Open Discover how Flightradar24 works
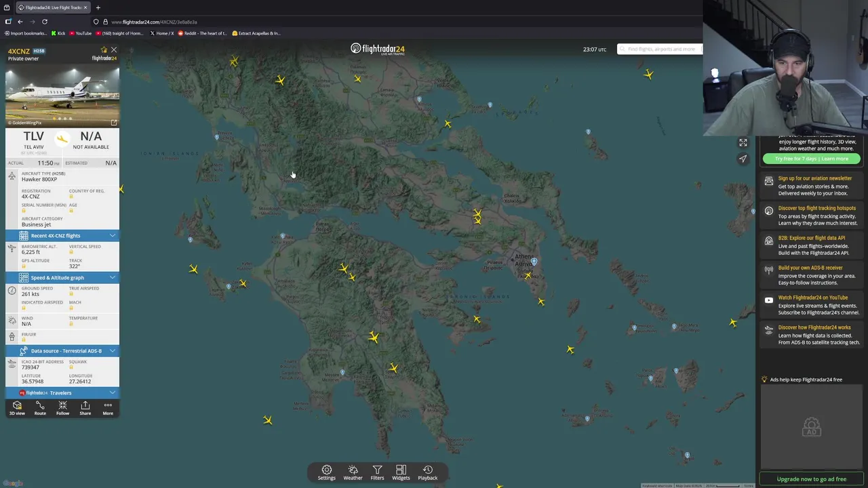 [x=811, y=335]
